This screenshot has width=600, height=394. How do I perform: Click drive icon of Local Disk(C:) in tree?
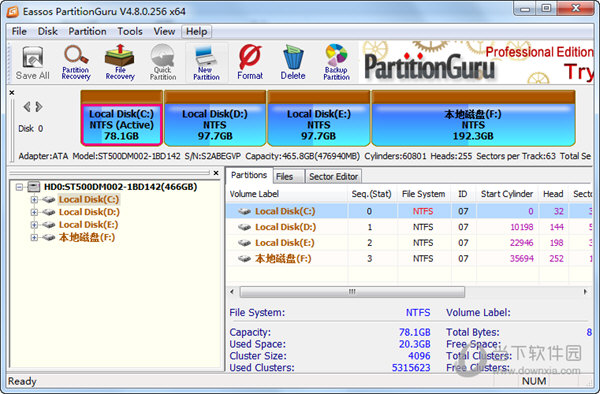[x=49, y=199]
